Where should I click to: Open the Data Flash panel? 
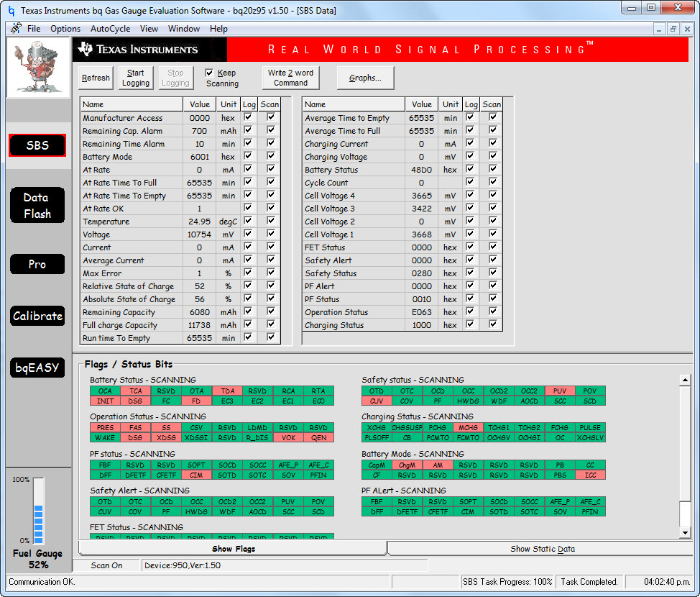[x=37, y=205]
